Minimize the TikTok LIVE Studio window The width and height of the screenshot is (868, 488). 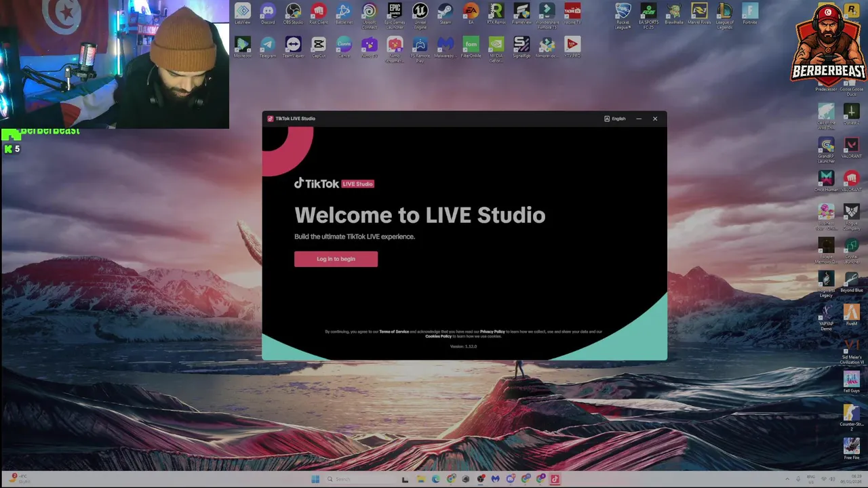(x=638, y=119)
